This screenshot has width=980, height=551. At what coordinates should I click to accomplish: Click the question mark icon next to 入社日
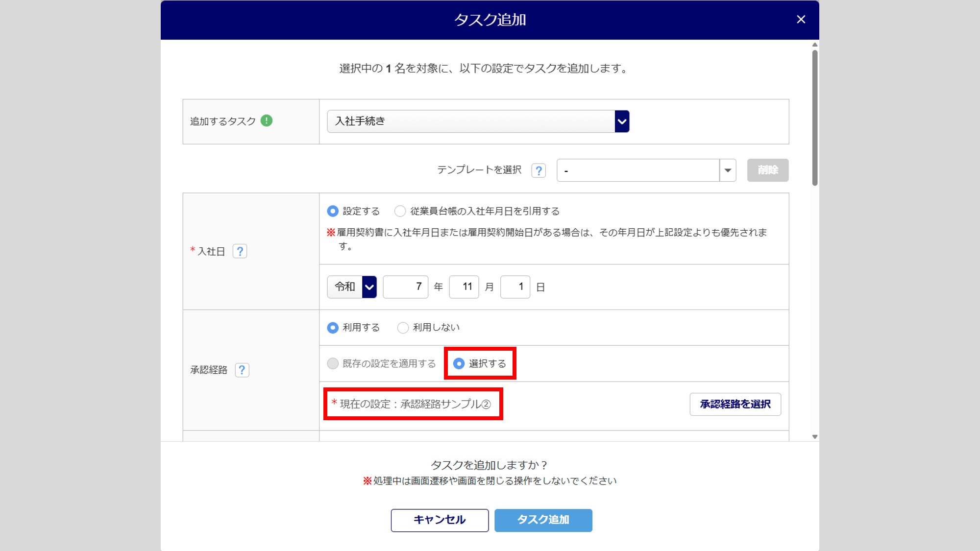[x=240, y=251]
